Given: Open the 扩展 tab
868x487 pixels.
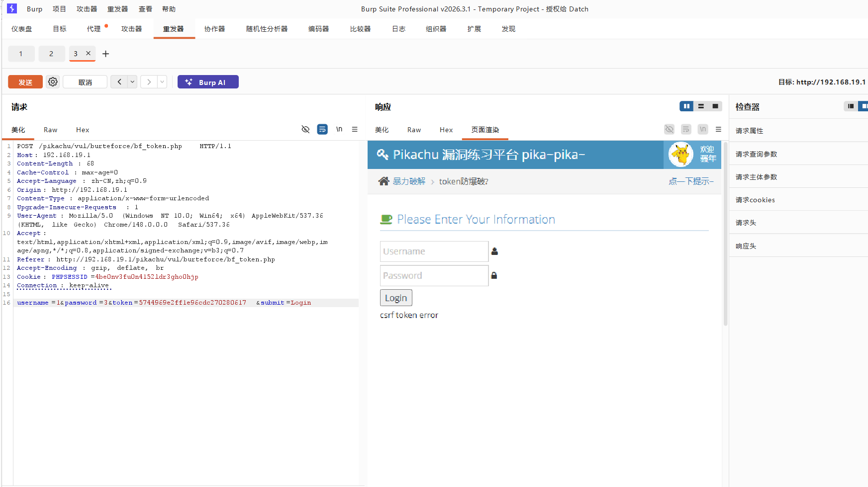Looking at the screenshot, I should 474,29.
